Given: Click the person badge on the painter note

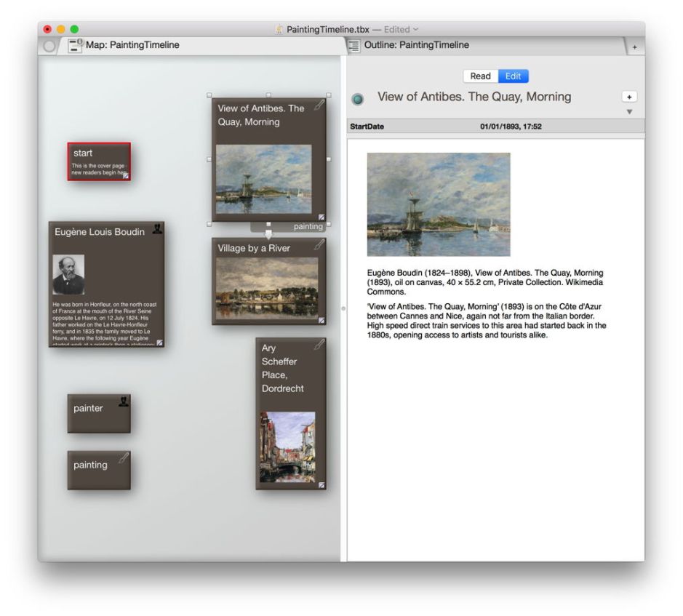Looking at the screenshot, I should [x=124, y=401].
